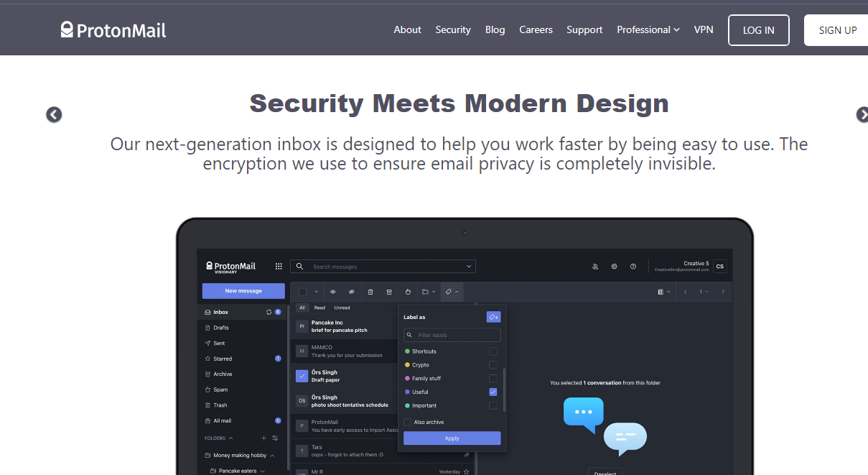Switch to the Read filter tab
This screenshot has height=475, width=868.
click(319, 308)
